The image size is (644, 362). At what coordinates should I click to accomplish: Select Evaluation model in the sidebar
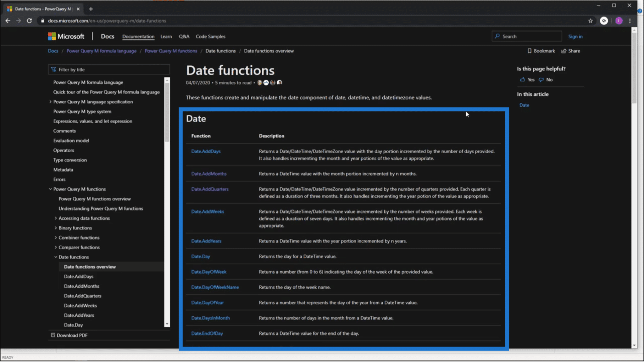tap(71, 141)
